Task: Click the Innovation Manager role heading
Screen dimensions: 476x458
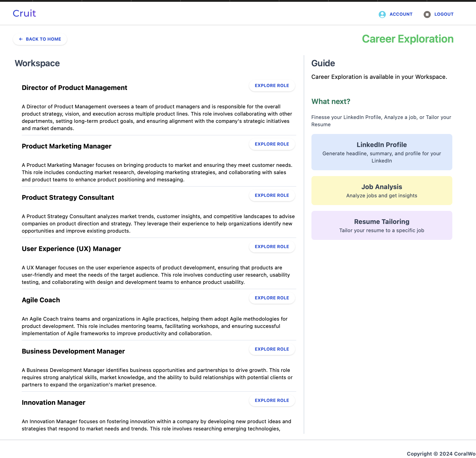Action: pyautogui.click(x=53, y=403)
